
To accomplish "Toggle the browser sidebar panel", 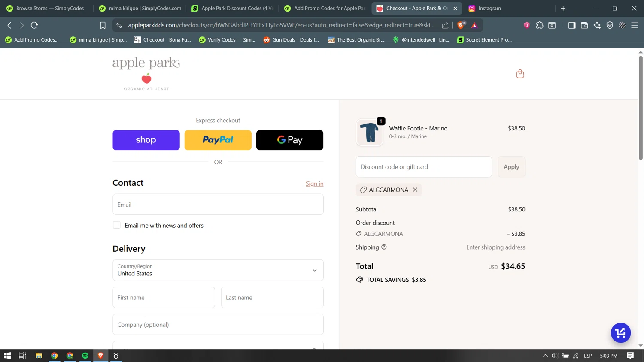I will [571, 25].
